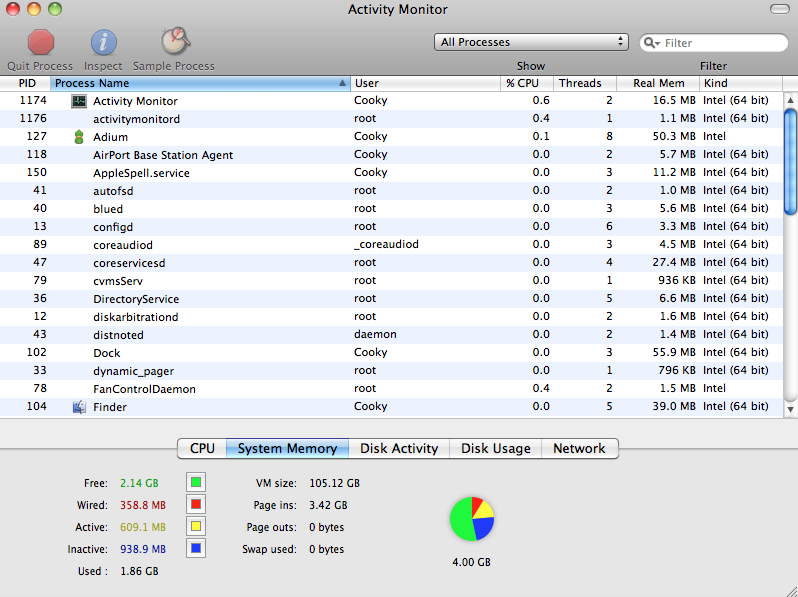Image resolution: width=798 pixels, height=597 pixels.
Task: Select the Dock process row
Action: pyautogui.click(x=391, y=353)
